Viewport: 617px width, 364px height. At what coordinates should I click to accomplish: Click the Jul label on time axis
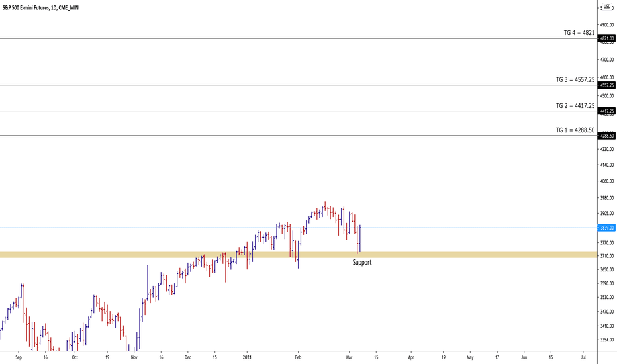tap(583, 357)
